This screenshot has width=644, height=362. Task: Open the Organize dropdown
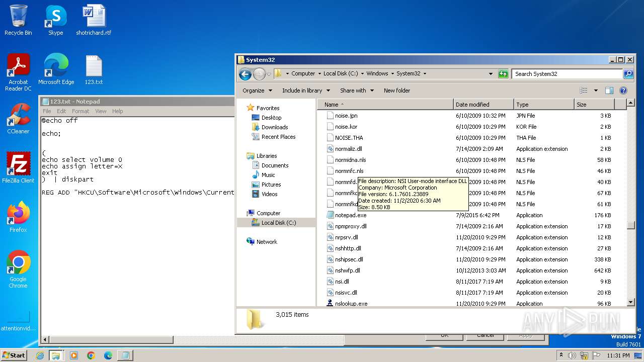click(257, 90)
